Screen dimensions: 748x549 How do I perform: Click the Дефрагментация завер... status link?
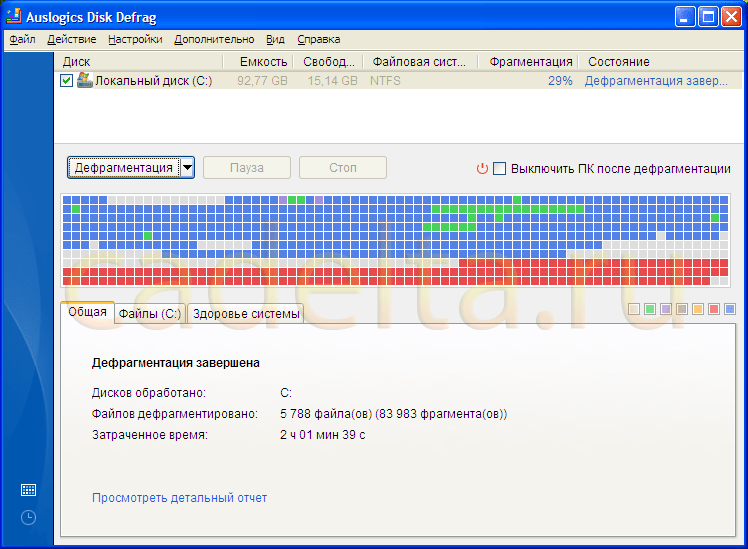click(x=656, y=81)
